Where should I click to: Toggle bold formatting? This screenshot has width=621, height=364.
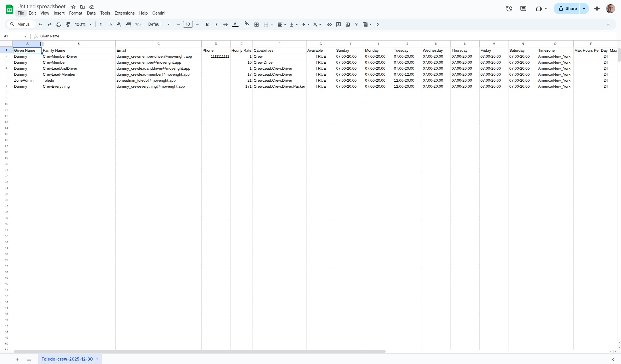(x=207, y=25)
